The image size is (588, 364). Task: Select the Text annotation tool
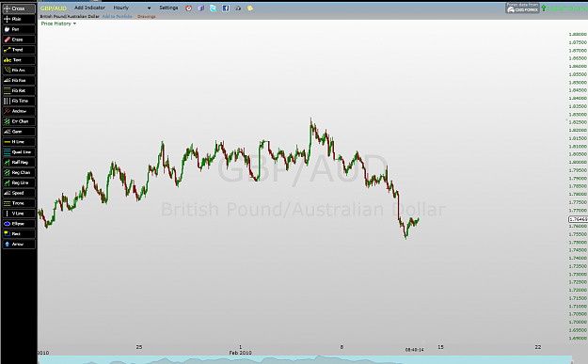[x=19, y=60]
